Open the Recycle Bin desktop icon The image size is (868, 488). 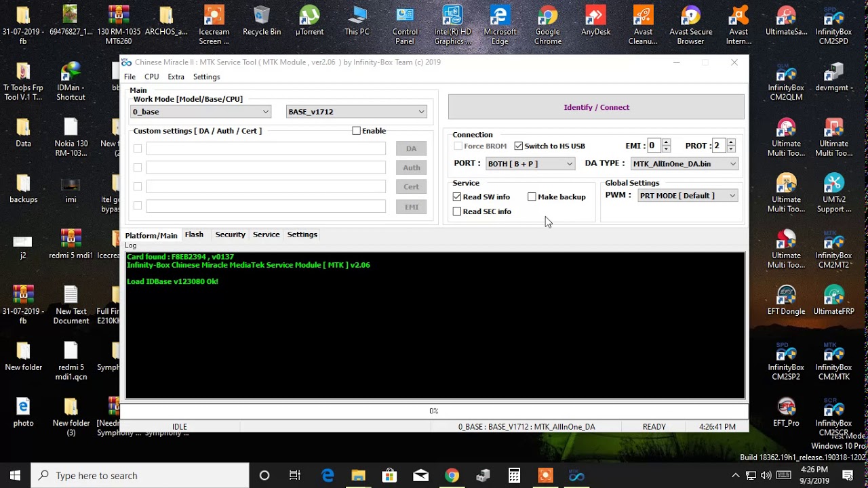click(x=262, y=21)
